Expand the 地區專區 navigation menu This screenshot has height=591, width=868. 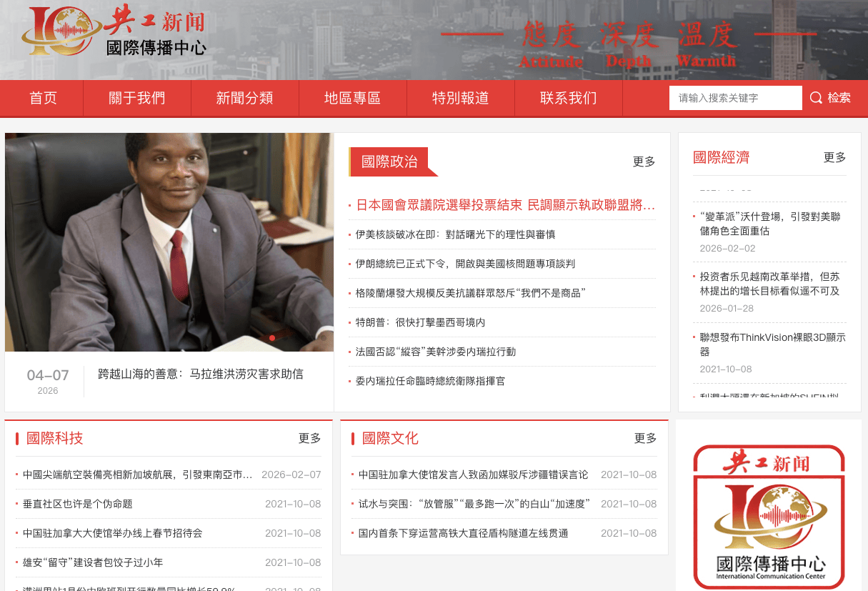352,98
